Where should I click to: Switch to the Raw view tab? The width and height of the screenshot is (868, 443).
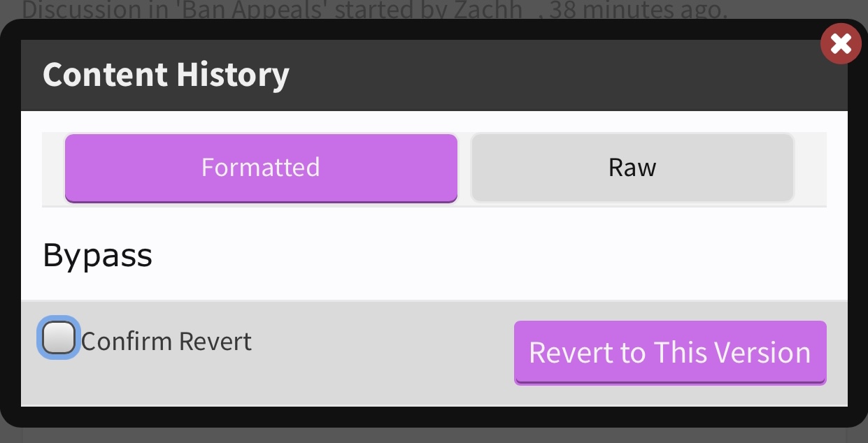pyautogui.click(x=632, y=168)
